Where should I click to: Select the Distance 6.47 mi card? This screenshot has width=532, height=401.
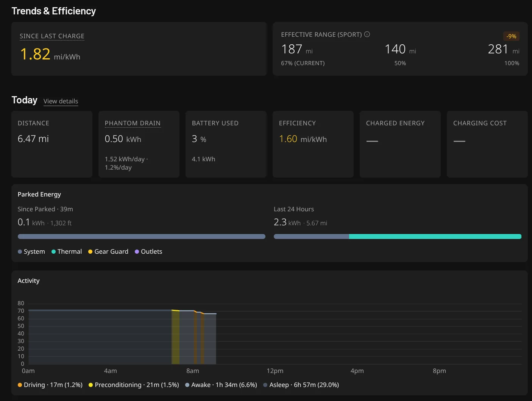click(x=52, y=144)
